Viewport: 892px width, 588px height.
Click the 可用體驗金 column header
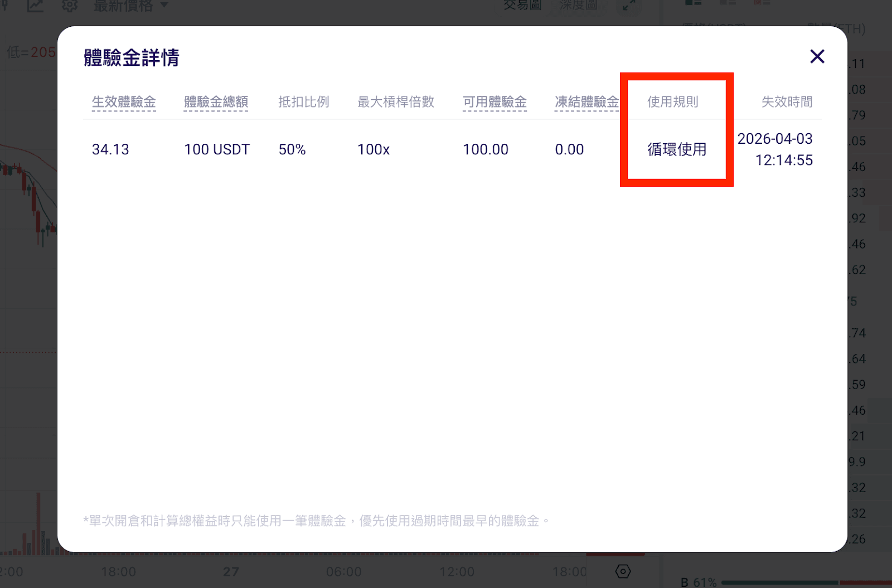[495, 102]
